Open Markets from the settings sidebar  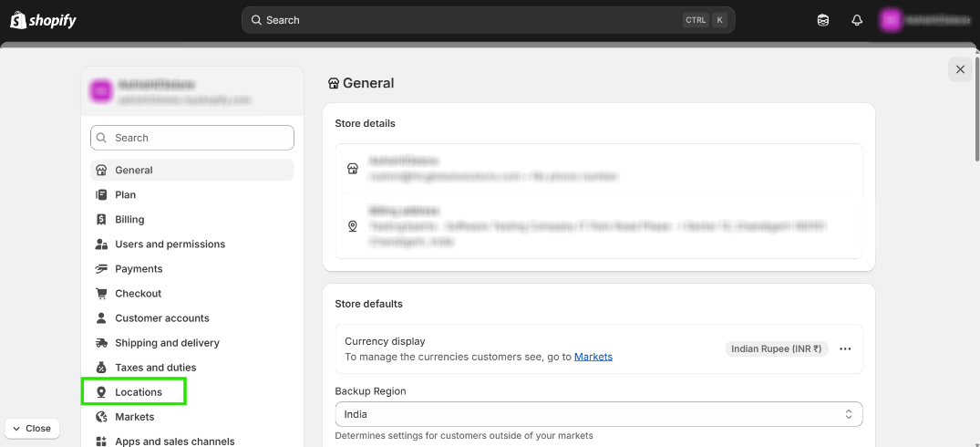[x=134, y=417]
